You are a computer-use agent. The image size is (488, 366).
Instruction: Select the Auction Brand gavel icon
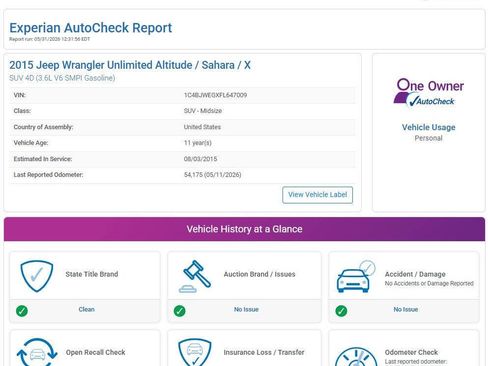click(x=195, y=276)
